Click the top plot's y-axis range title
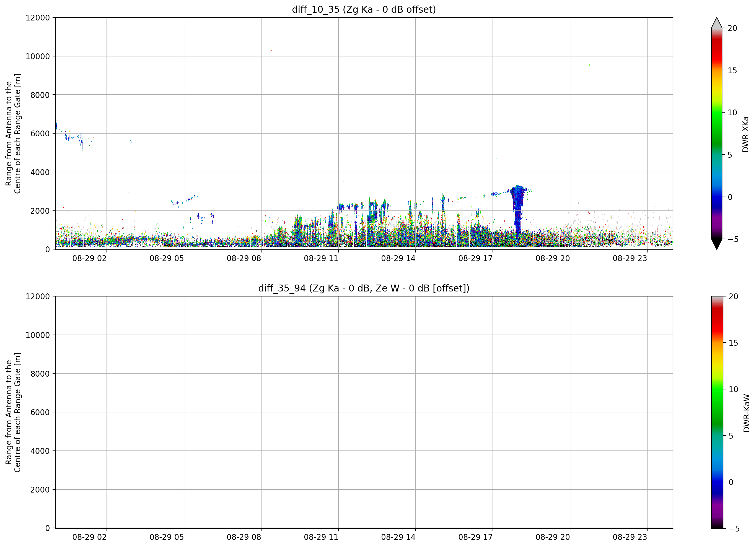Viewport: 756px width, 547px height. pos(13,134)
